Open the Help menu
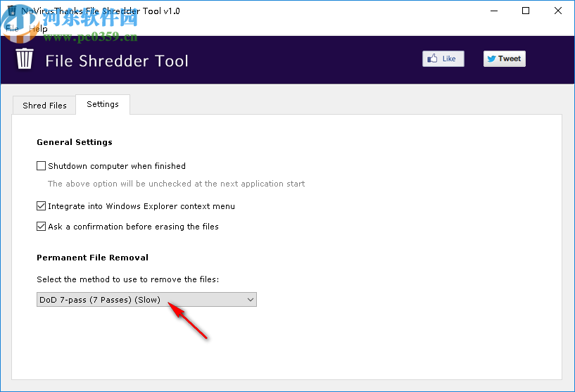This screenshot has height=392, width=575. (x=38, y=29)
